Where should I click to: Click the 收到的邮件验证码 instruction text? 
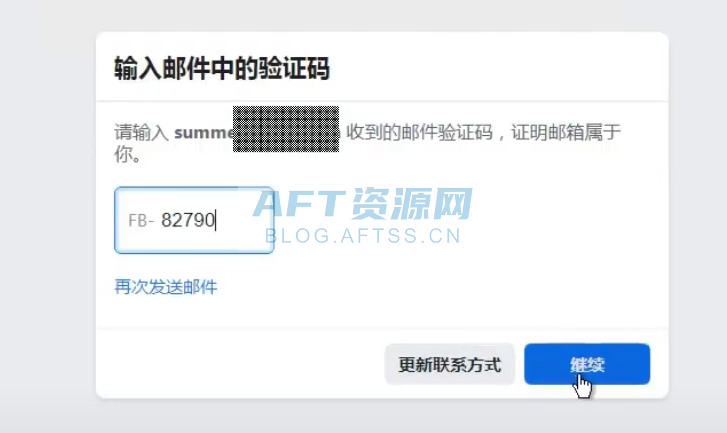422,132
